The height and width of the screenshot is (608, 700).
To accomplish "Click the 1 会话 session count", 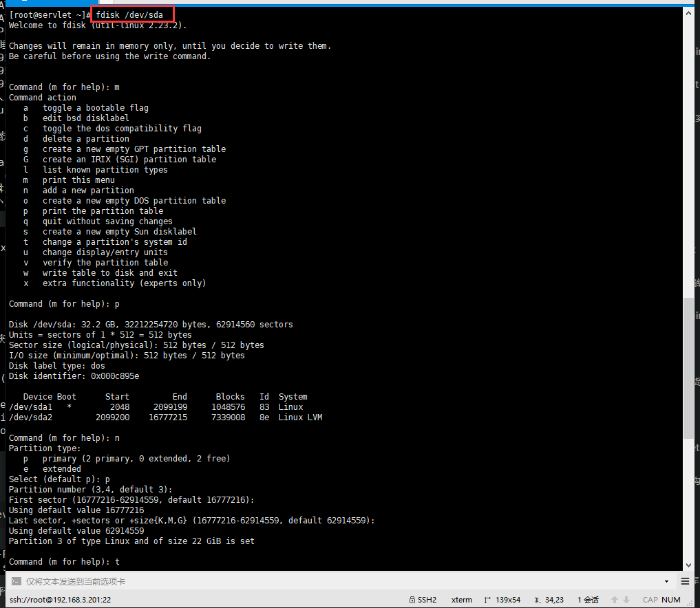I will (x=588, y=600).
